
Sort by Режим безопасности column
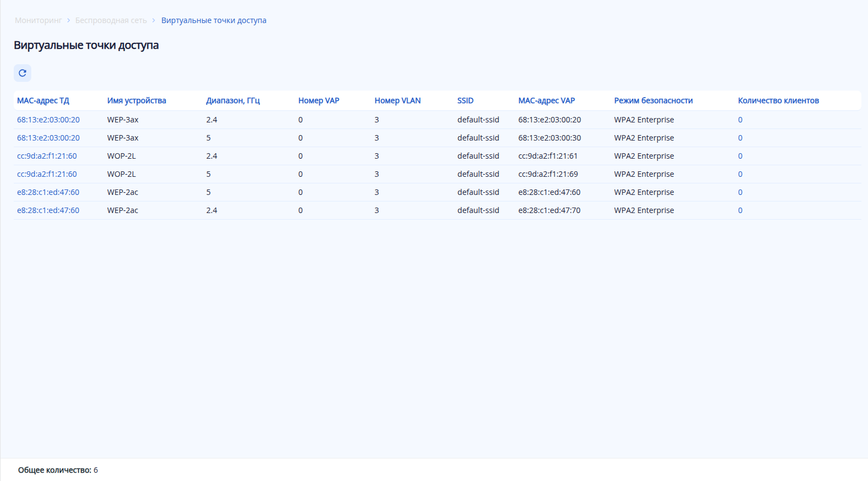pyautogui.click(x=653, y=100)
